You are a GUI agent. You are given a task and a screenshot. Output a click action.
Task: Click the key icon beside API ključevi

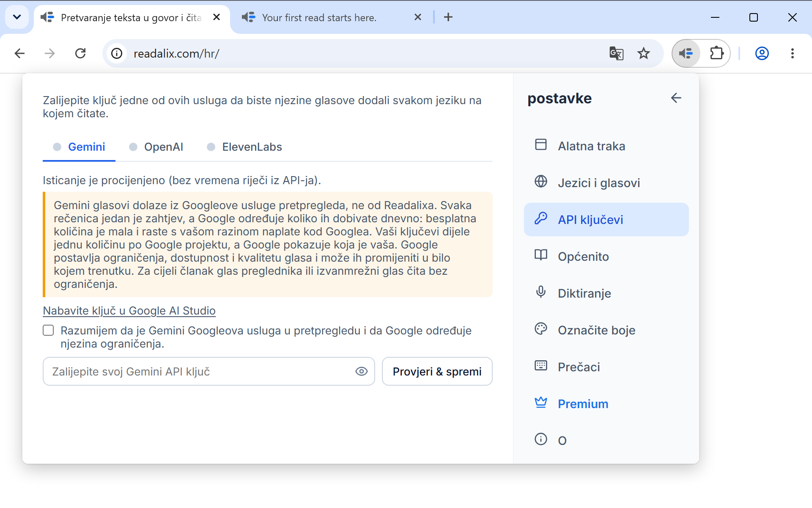tap(540, 218)
